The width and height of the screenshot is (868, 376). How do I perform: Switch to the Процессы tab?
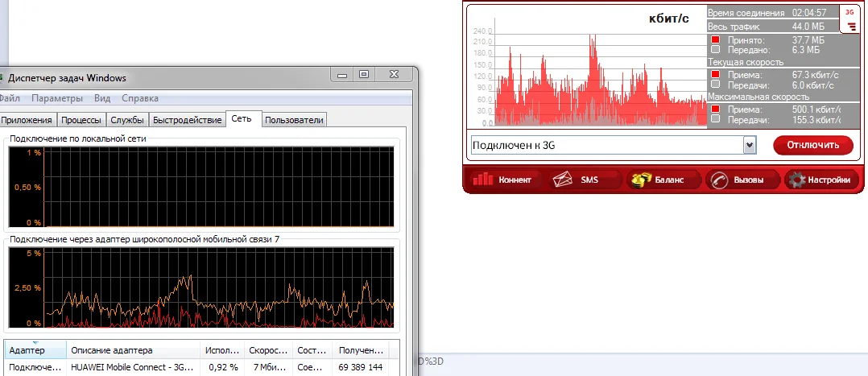81,120
